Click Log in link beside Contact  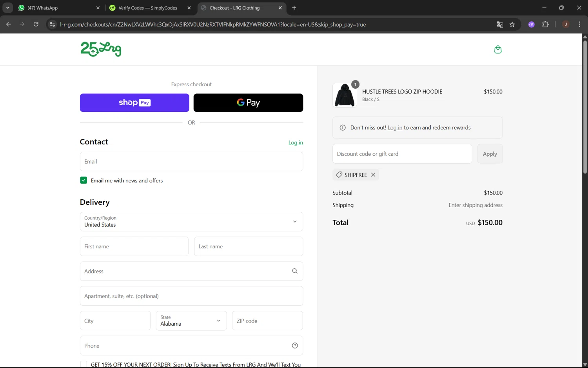296,143
